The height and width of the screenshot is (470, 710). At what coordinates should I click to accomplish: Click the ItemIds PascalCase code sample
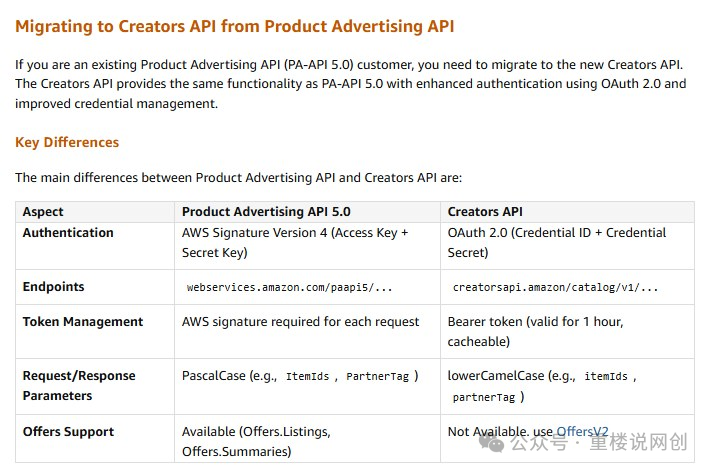tap(307, 376)
